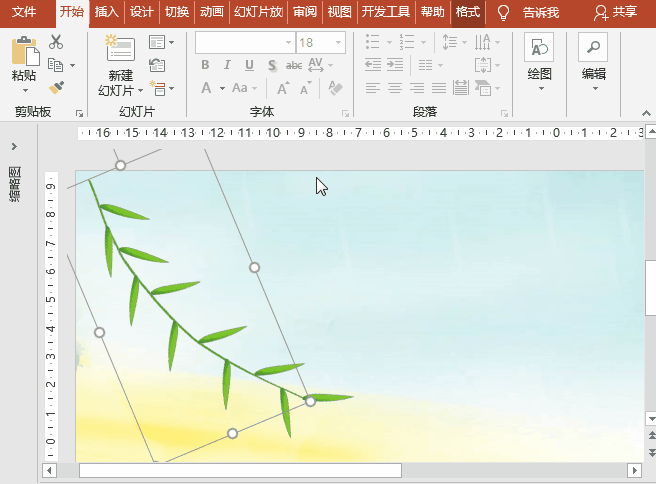Image resolution: width=656 pixels, height=484 pixels.
Task: Click the cut scissors icon
Action: [x=56, y=42]
